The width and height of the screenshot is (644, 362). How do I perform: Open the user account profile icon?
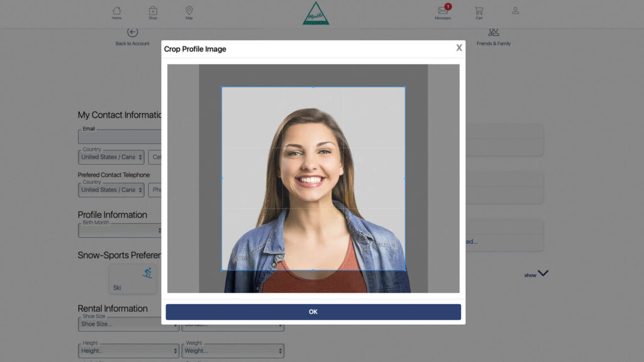(515, 11)
